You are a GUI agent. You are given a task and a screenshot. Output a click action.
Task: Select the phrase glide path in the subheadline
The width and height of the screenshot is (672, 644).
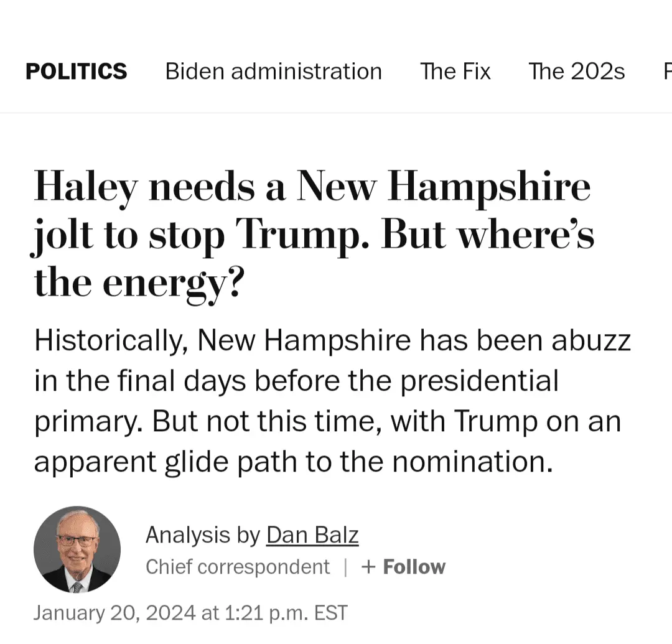[x=230, y=462]
